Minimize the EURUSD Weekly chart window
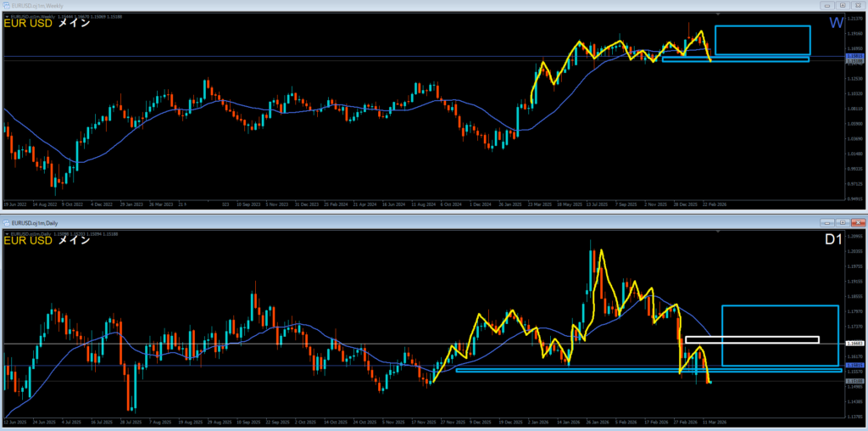Image resolution: width=868 pixels, height=431 pixels. pos(829,5)
